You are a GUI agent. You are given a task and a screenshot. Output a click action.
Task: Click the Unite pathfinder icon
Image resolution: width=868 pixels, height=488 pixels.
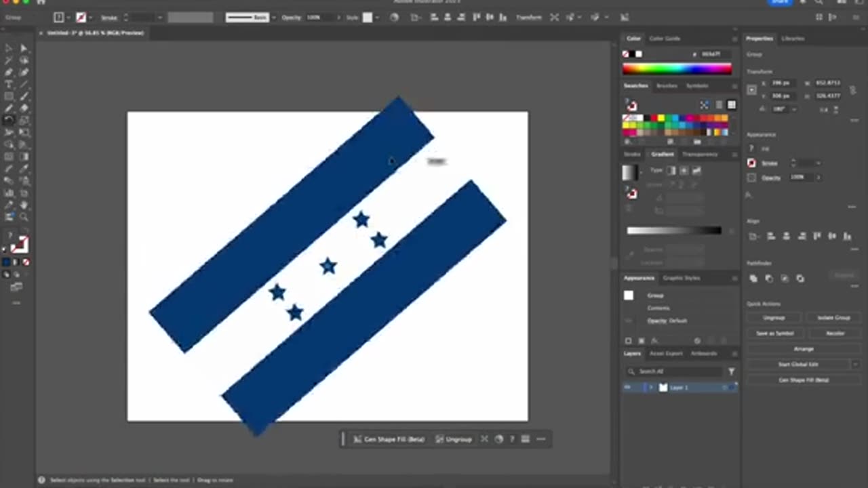(753, 279)
